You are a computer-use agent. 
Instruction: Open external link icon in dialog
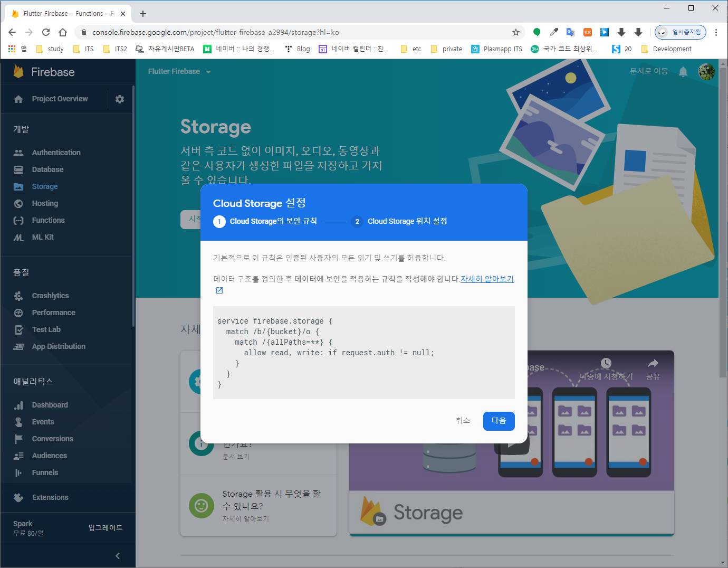tap(219, 290)
